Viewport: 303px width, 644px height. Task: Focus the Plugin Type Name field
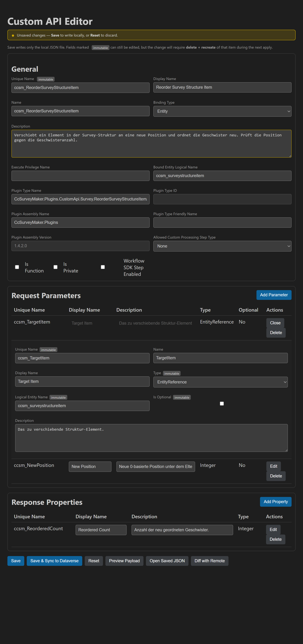pos(80,199)
